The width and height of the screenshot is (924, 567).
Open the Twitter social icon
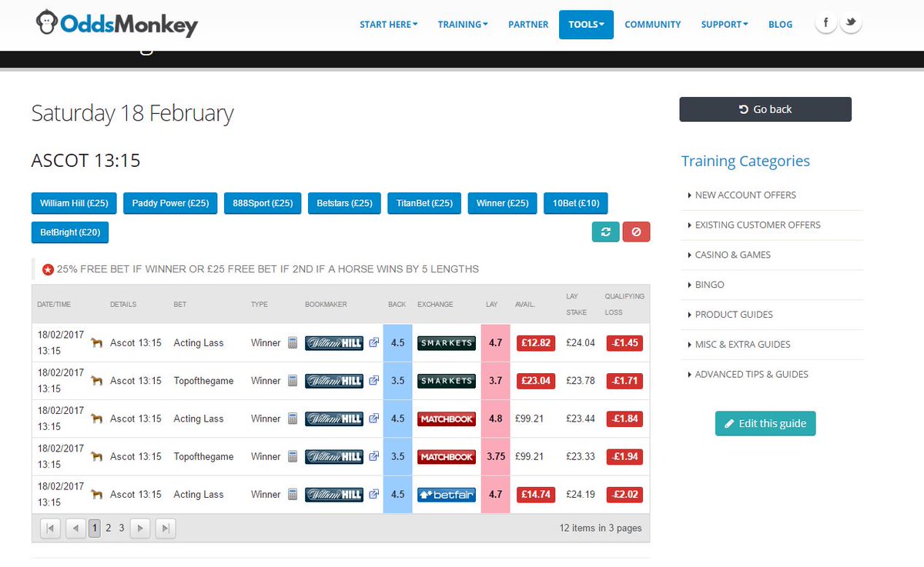(x=851, y=23)
